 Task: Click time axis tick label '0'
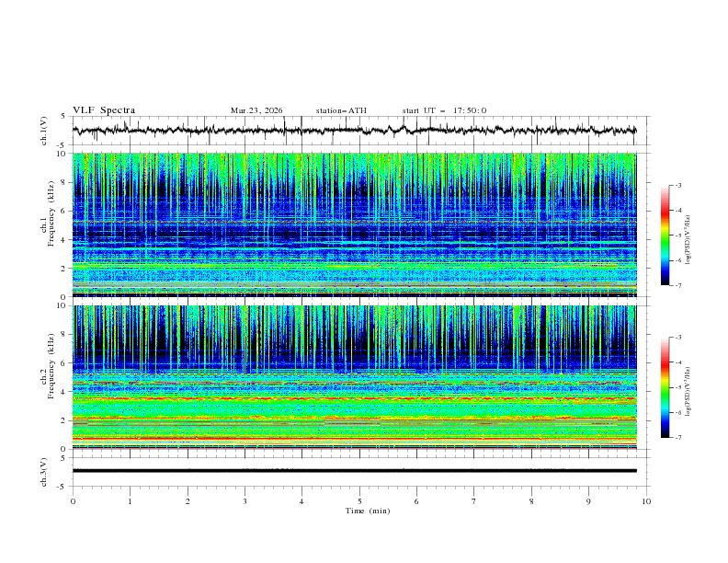point(73,501)
